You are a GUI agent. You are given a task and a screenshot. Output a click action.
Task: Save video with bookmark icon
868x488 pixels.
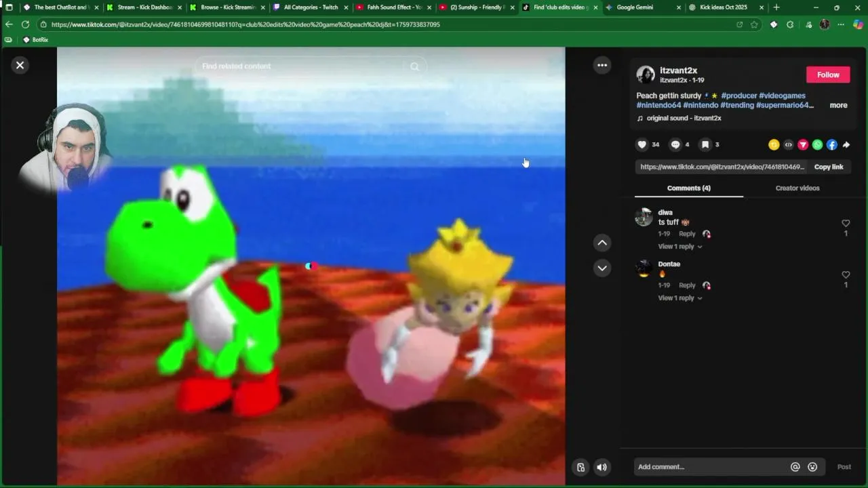705,144
